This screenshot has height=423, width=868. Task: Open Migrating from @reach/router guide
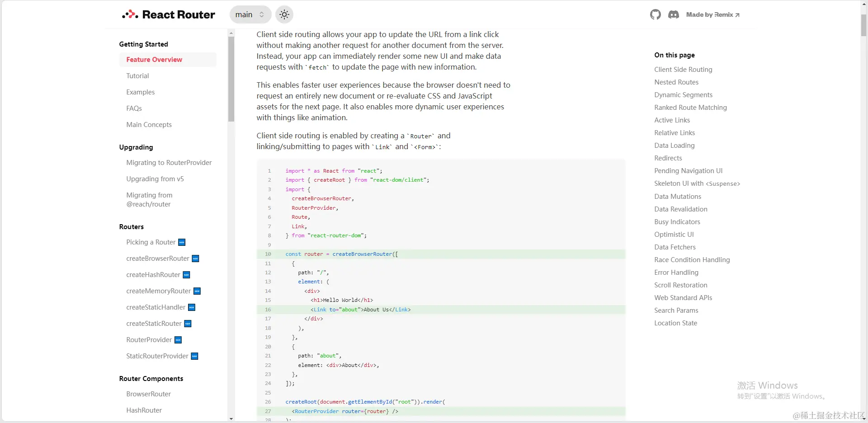click(x=149, y=200)
